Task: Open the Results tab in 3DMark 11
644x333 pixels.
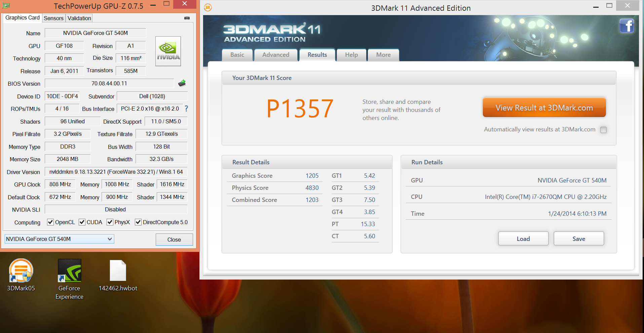Action: coord(317,55)
